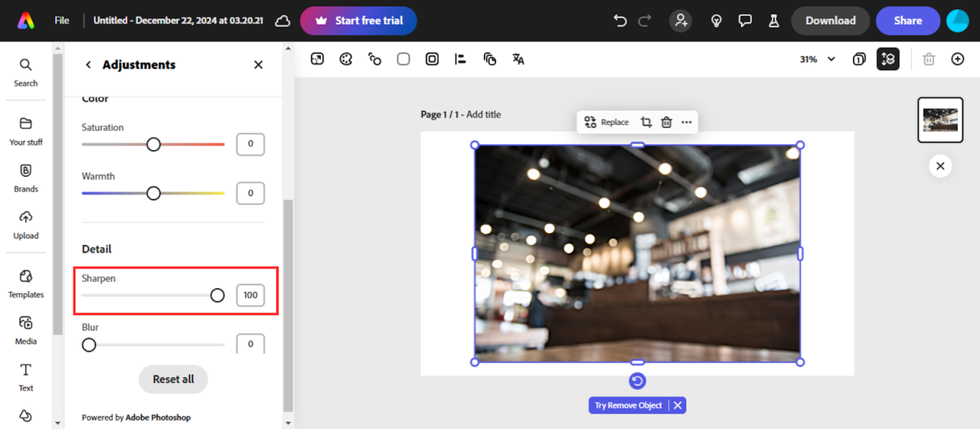Screen dimensions: 980x429
Task: Add a new page with plus icon
Action: pos(958,59)
